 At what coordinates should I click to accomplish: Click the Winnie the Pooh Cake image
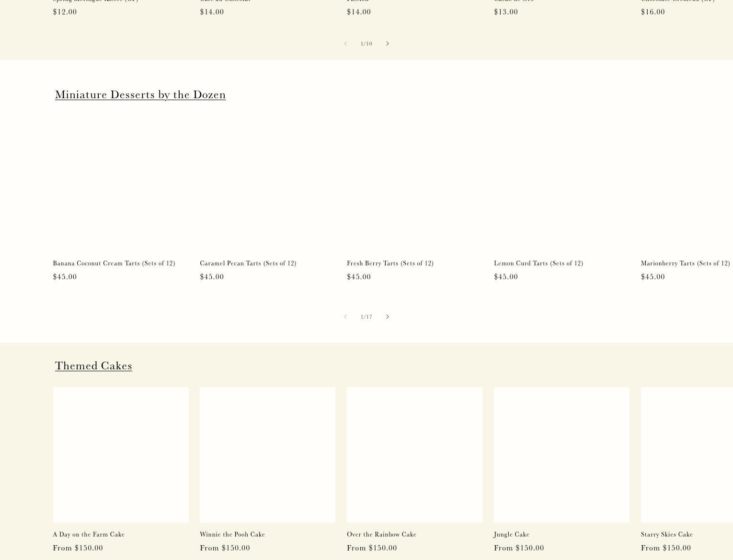(x=267, y=455)
